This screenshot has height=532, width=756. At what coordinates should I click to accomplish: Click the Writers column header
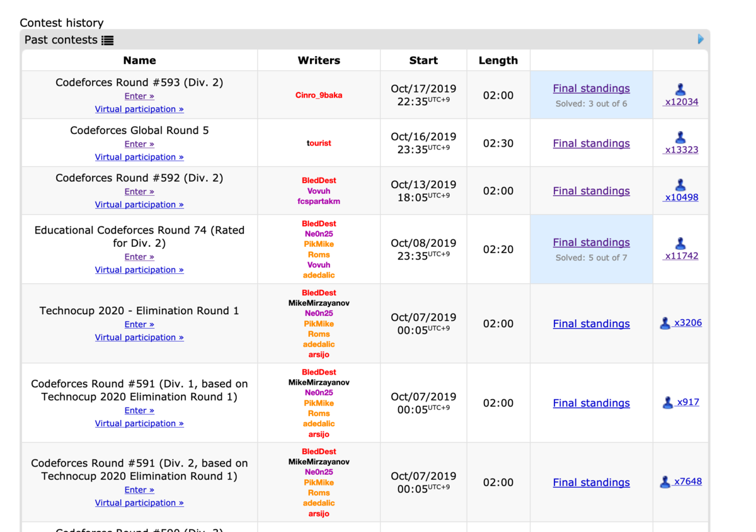coord(319,60)
